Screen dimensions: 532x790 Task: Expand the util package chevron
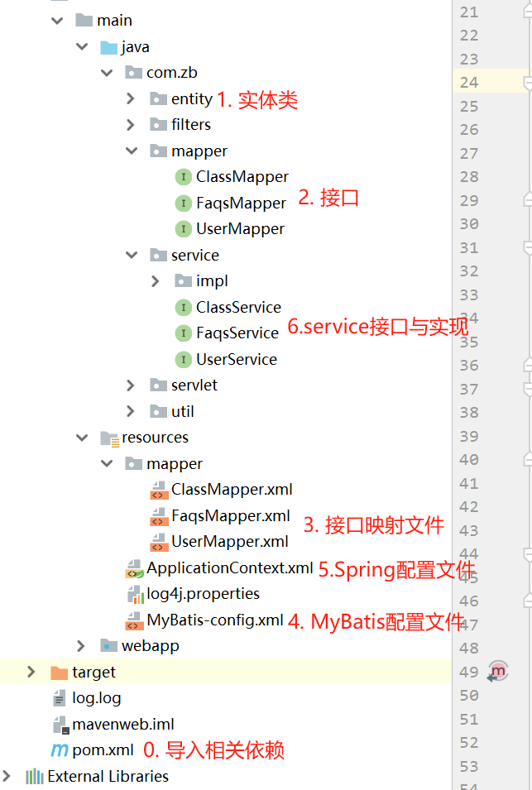131,412
